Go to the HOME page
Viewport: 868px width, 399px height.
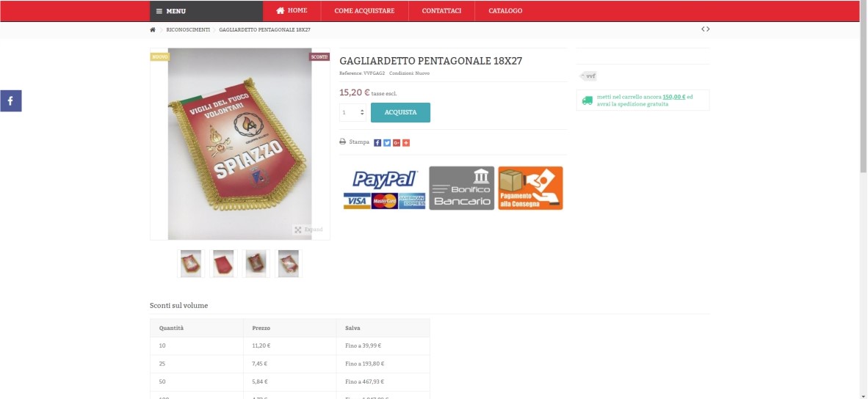[x=292, y=11]
